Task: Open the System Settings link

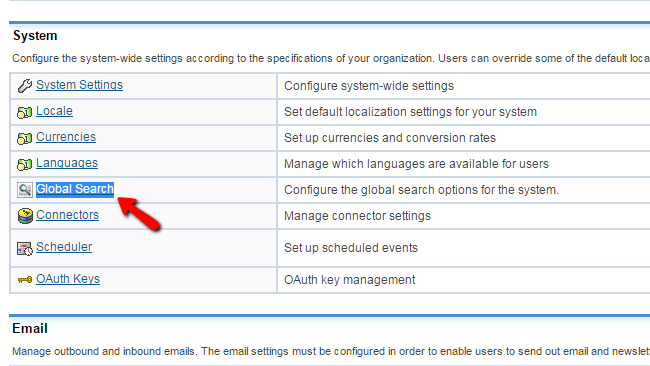Action: click(x=79, y=85)
